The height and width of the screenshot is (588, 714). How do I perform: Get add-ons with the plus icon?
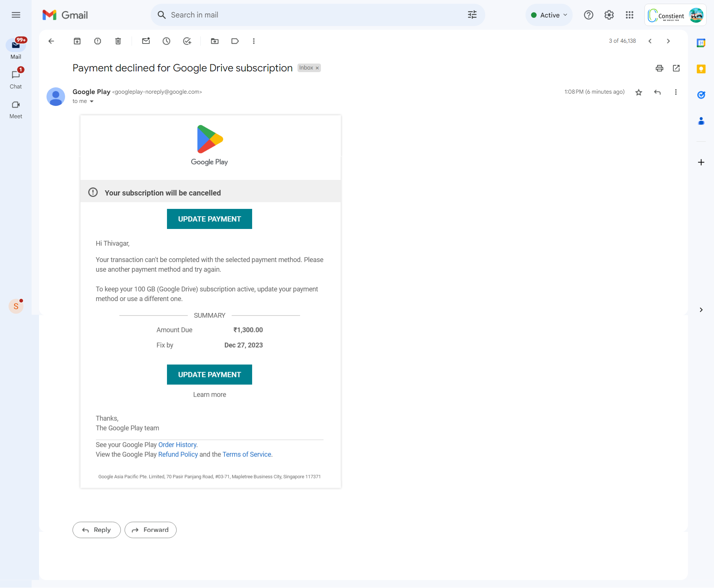pos(701,162)
